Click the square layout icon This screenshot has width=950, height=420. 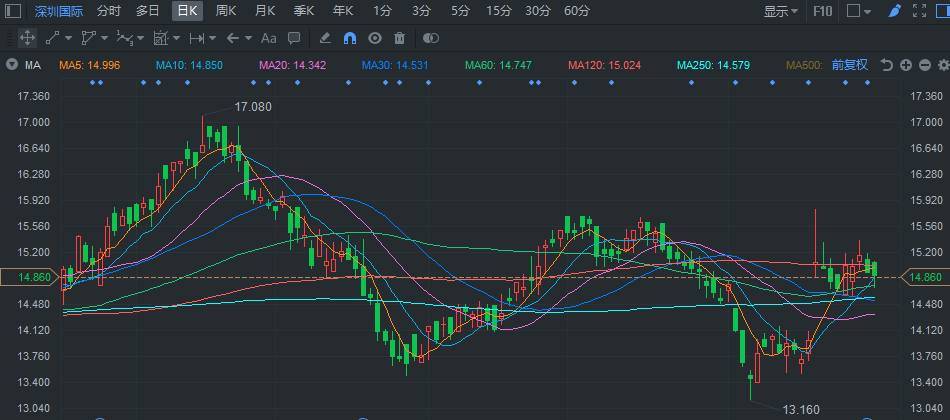853,11
